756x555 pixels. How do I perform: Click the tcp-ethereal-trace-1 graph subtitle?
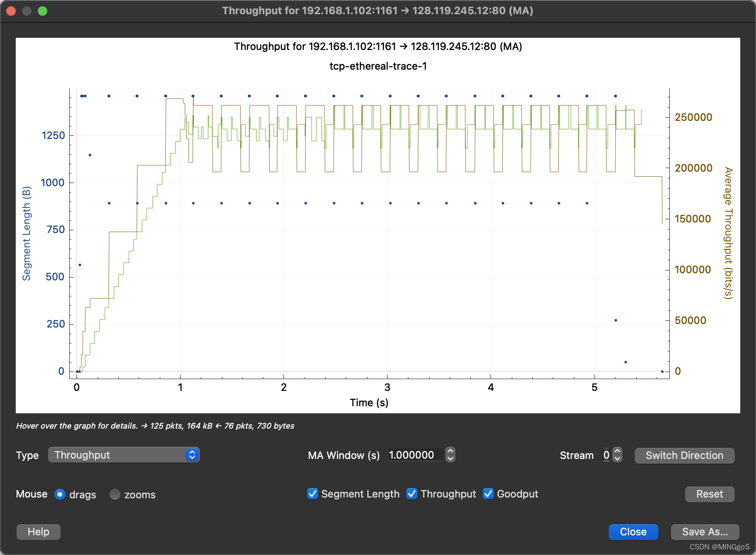tap(378, 66)
